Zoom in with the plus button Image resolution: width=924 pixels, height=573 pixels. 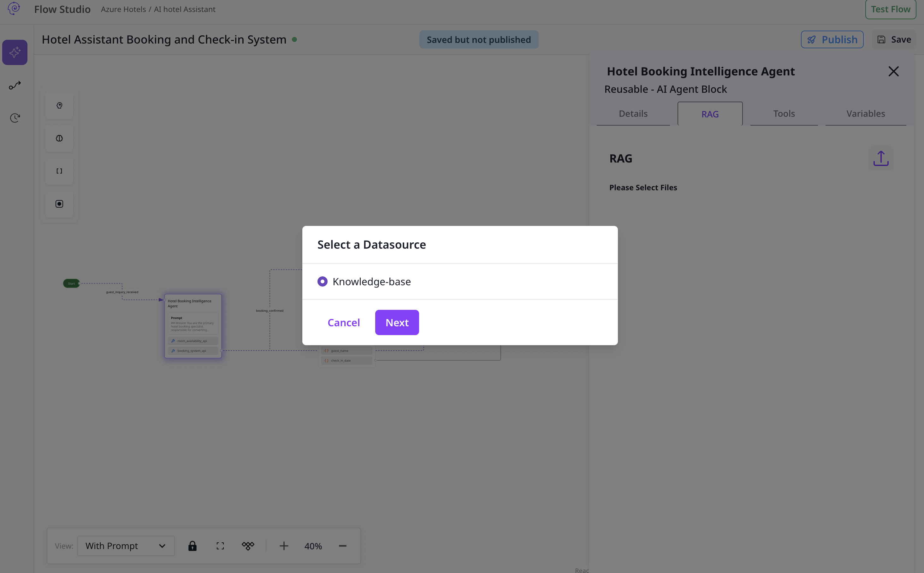point(284,546)
